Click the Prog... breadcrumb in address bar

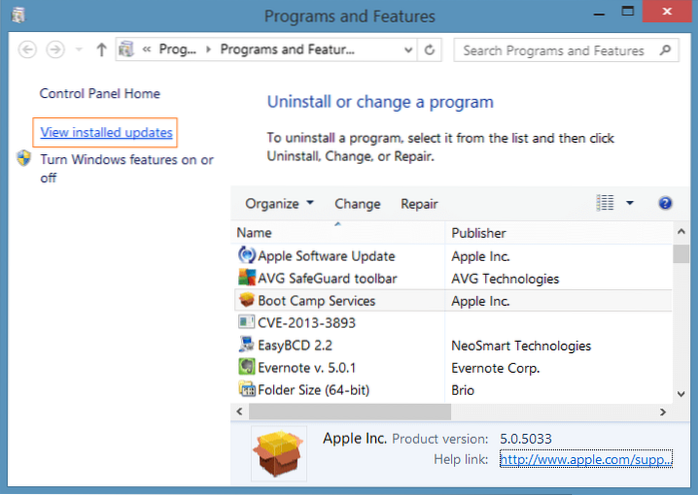click(177, 49)
